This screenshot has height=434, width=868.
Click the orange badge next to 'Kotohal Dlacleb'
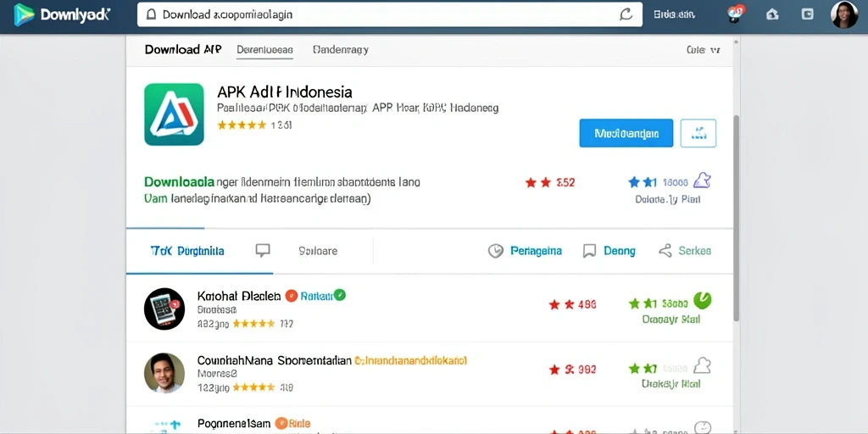point(292,296)
